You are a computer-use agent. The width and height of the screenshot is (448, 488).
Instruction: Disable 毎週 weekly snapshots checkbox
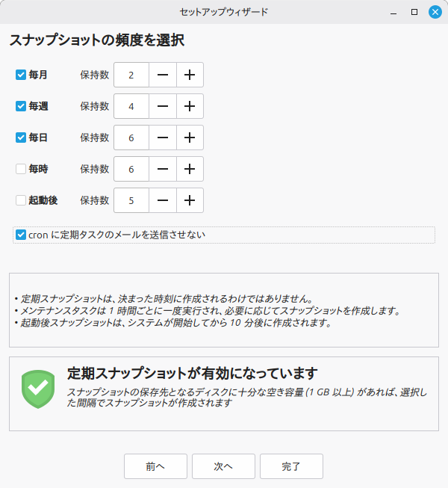click(21, 106)
